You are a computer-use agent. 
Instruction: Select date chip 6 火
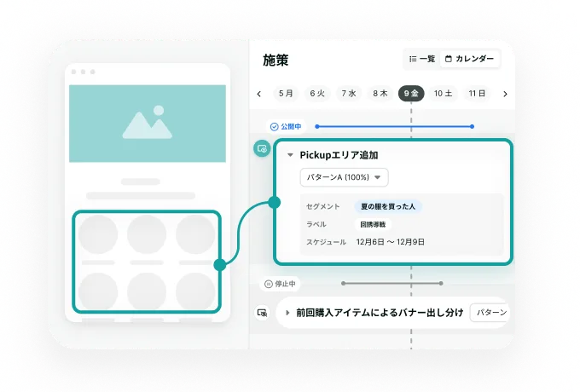point(317,94)
